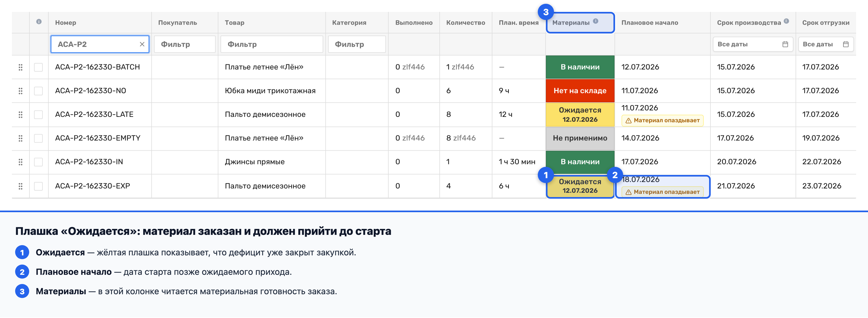Open calendar icon in Срок отгрузки date filter
This screenshot has height=318, width=868.
click(845, 44)
